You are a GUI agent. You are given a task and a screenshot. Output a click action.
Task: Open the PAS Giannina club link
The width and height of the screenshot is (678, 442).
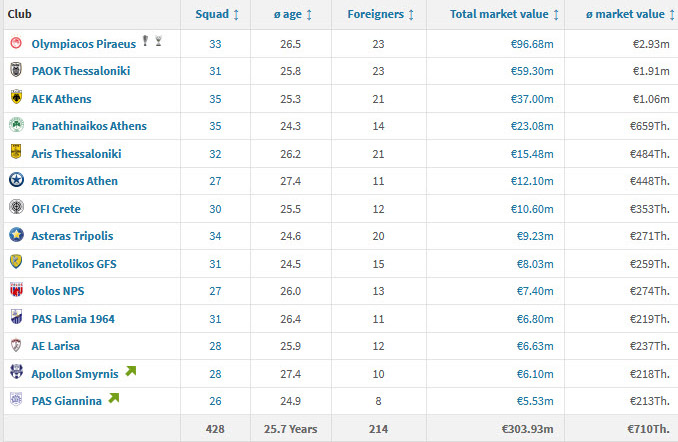tap(66, 401)
